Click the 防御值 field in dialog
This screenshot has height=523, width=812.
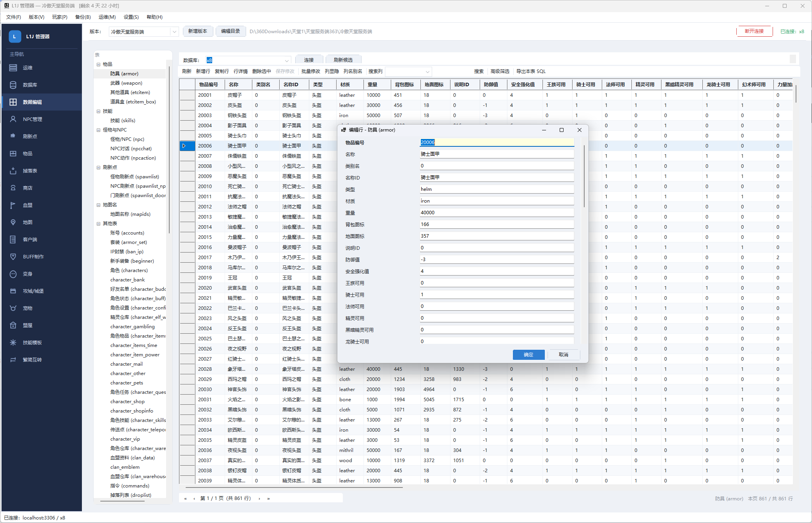497,260
